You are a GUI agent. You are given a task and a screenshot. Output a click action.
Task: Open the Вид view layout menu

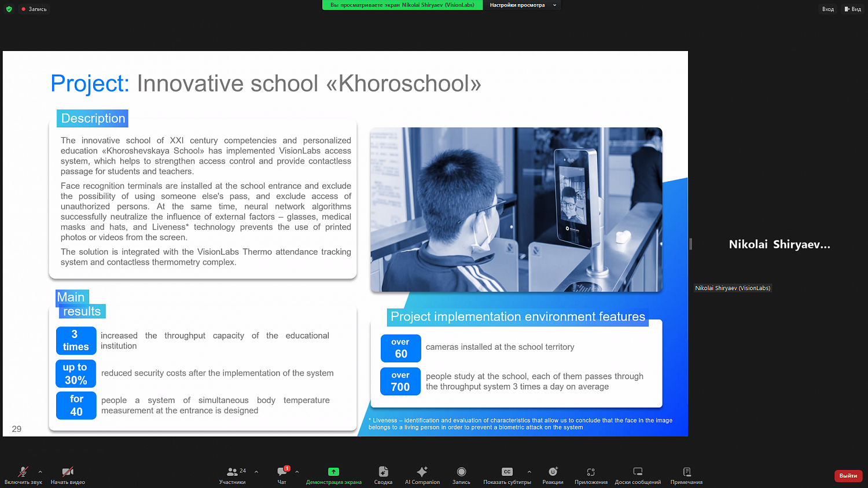[x=853, y=9]
